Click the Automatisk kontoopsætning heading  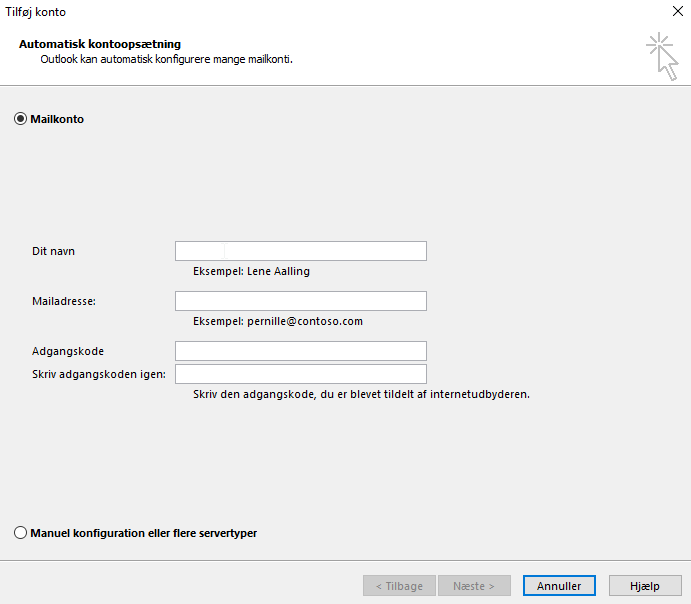pos(100,44)
